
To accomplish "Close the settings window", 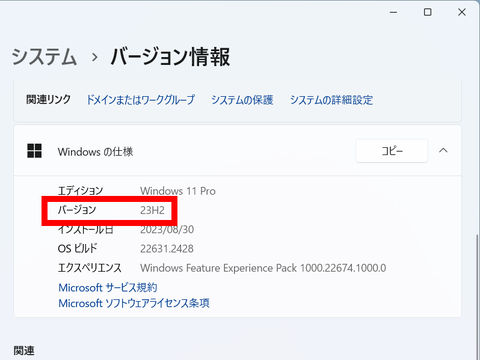I will (462, 12).
